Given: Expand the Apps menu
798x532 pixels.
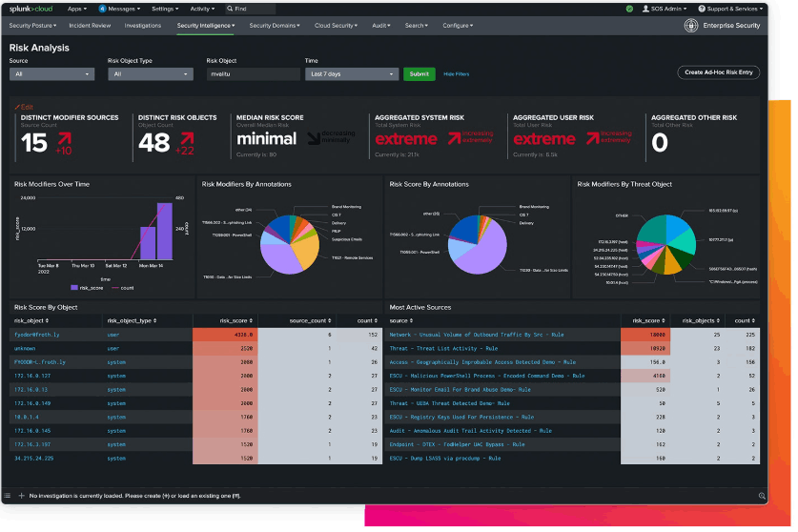Looking at the screenshot, I should 77,9.
